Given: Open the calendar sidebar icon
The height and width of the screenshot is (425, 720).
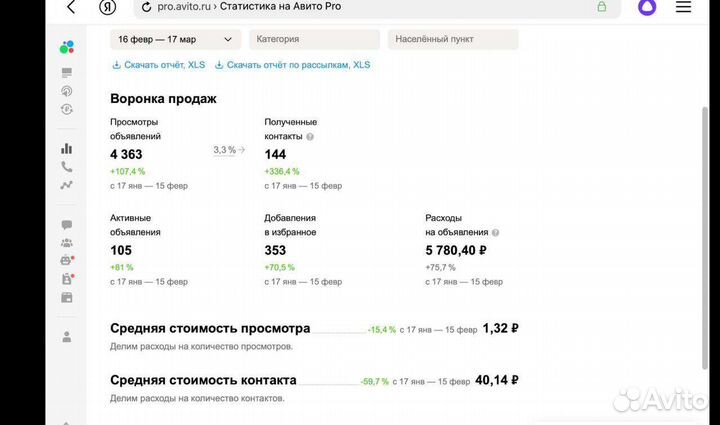Looking at the screenshot, I should (x=67, y=297).
